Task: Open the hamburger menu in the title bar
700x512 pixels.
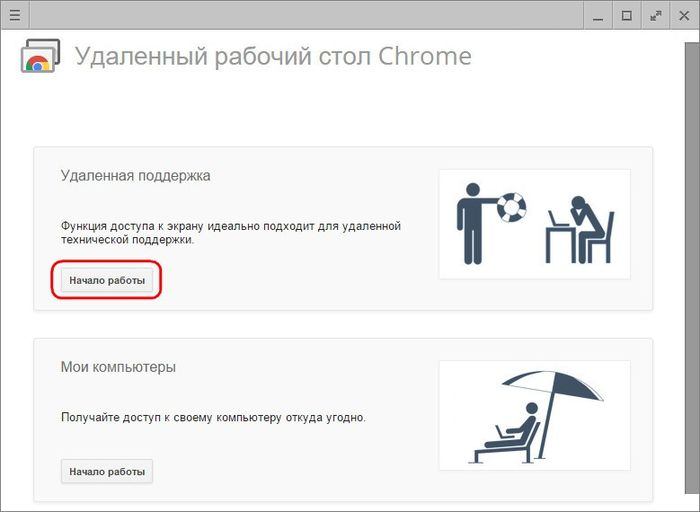Action: (x=14, y=14)
